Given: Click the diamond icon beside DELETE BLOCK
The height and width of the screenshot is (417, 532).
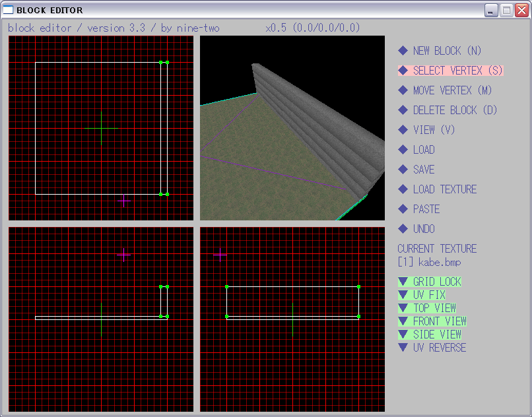Looking at the screenshot, I should pyautogui.click(x=403, y=110).
